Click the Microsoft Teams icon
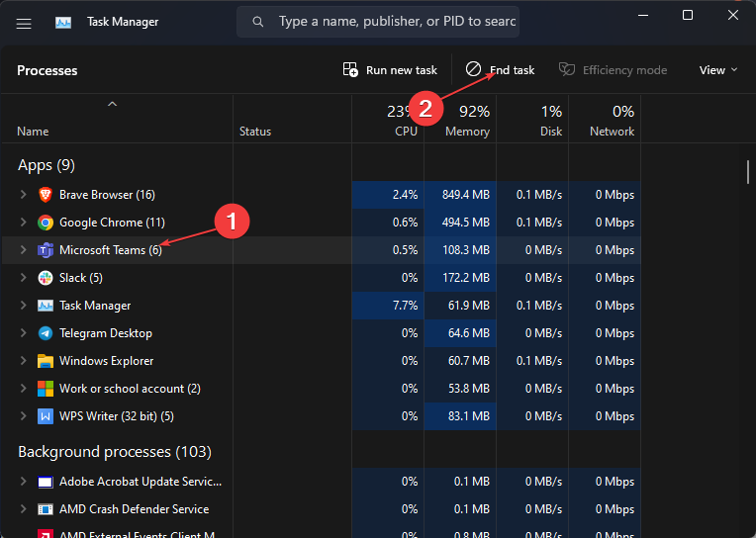This screenshot has width=756, height=538. (x=46, y=250)
